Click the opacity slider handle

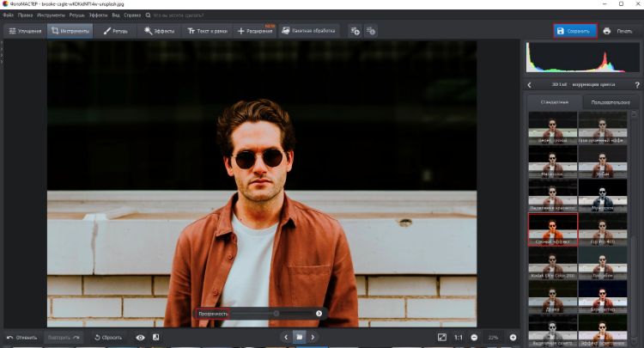pyautogui.click(x=276, y=314)
